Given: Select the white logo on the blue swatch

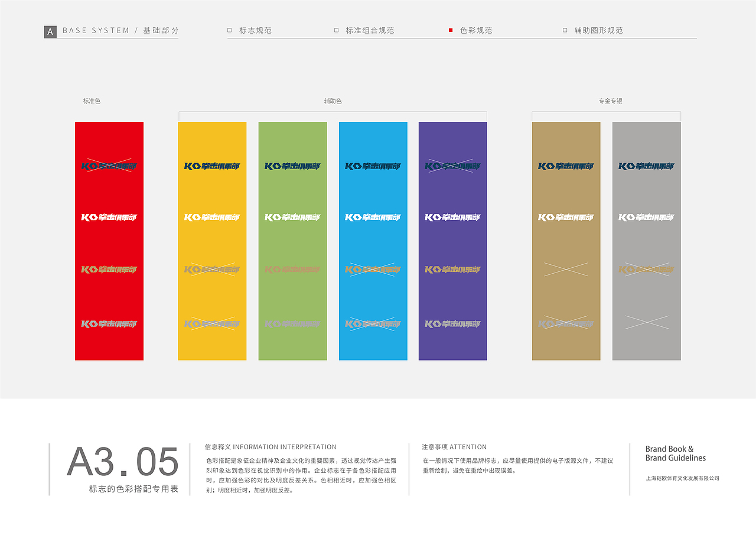Looking at the screenshot, I should click(373, 218).
